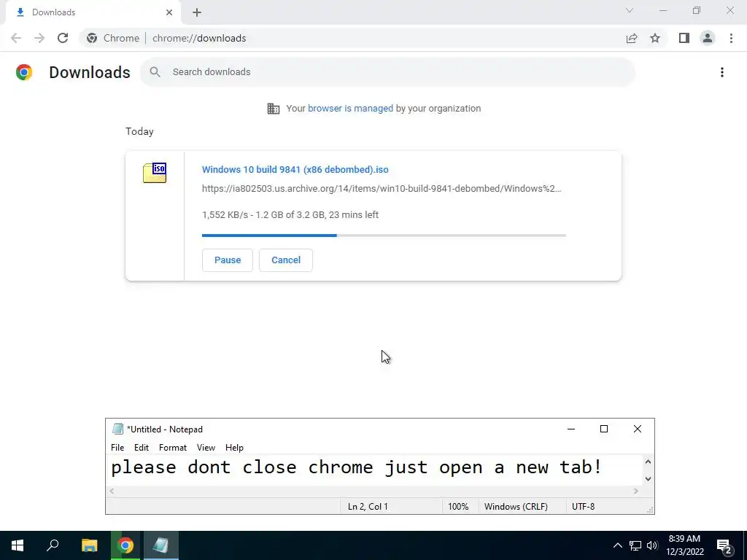Pause the ISO download
Viewport: 747px width, 560px height.
228,260
